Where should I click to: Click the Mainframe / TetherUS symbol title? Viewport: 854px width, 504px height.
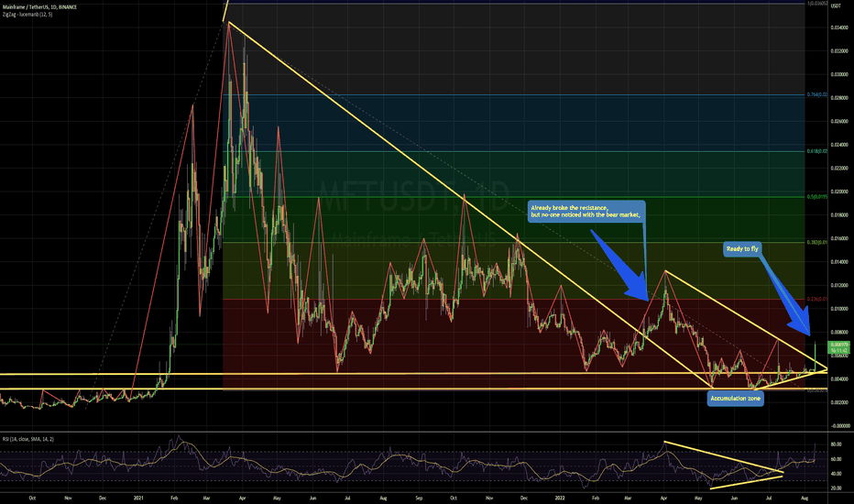click(39, 7)
